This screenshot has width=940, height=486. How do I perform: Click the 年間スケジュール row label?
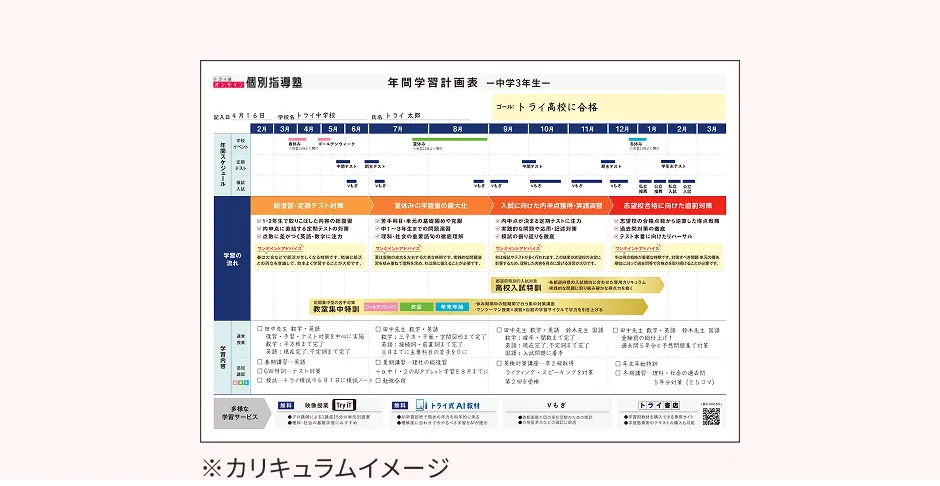click(222, 164)
